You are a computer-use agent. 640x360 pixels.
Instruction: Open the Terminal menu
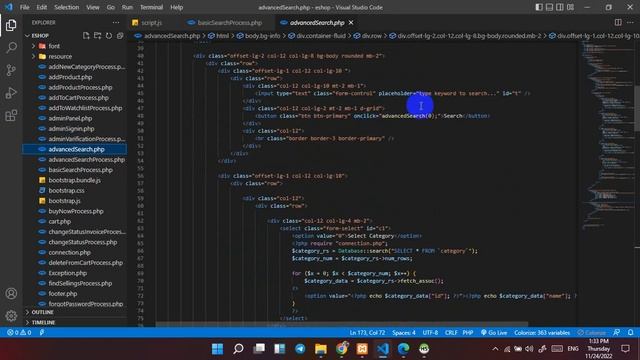[x=151, y=7]
